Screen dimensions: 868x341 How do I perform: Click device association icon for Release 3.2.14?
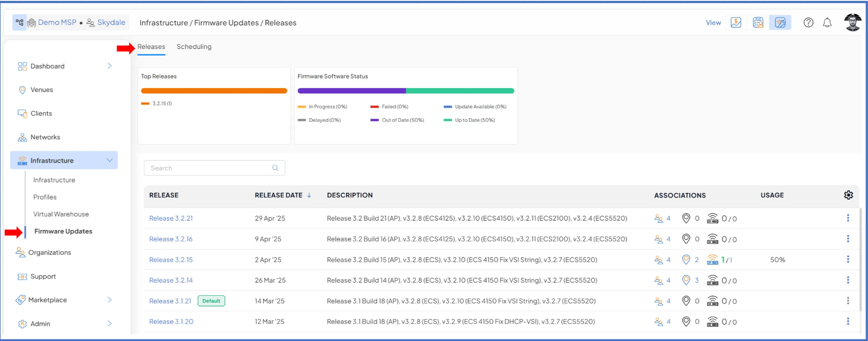(713, 280)
